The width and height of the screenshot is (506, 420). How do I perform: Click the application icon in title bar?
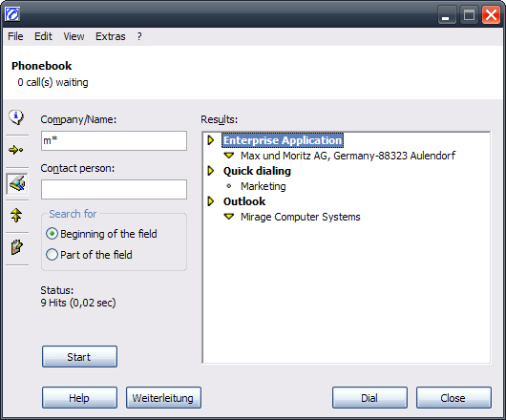click(x=12, y=14)
